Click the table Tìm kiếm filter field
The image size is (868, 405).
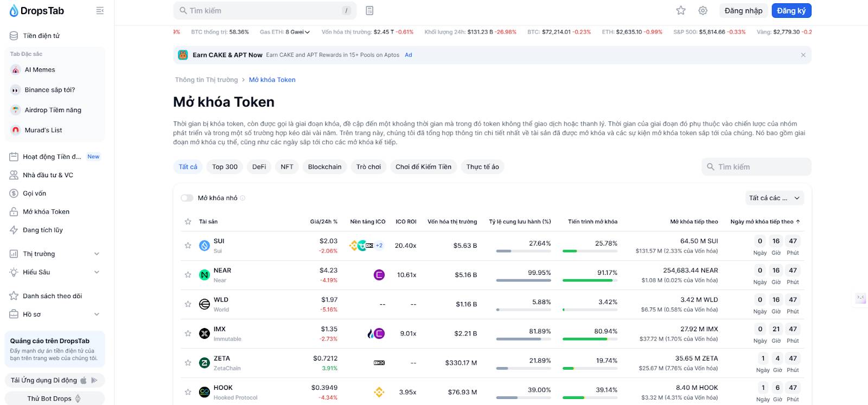point(756,167)
